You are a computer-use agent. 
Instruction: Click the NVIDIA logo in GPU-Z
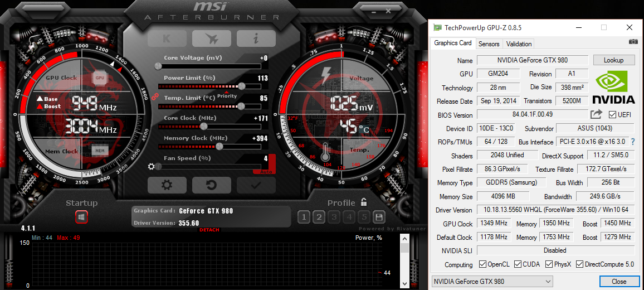tap(613, 87)
